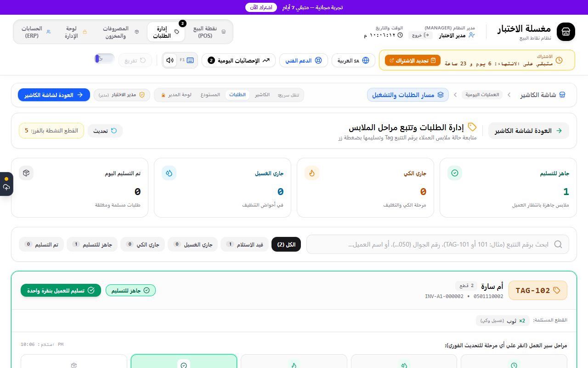Filter by Washing in Progress (جاري الغسيل) chip

pos(192,244)
